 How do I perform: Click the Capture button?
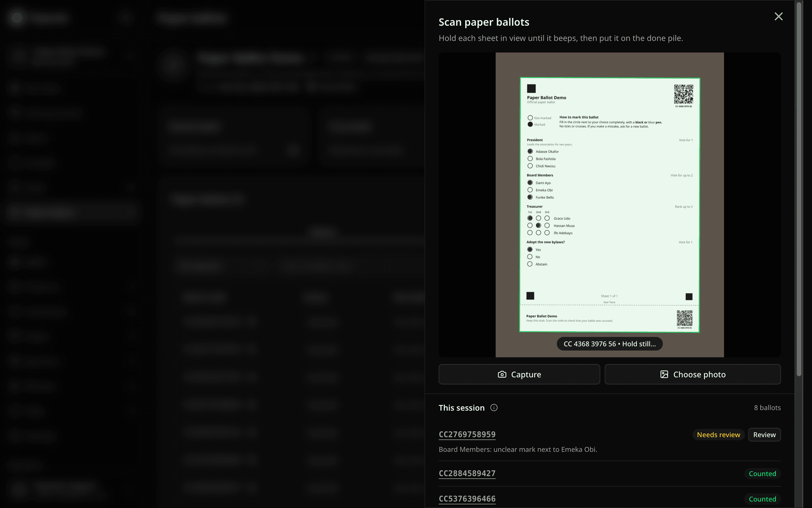coord(519,374)
